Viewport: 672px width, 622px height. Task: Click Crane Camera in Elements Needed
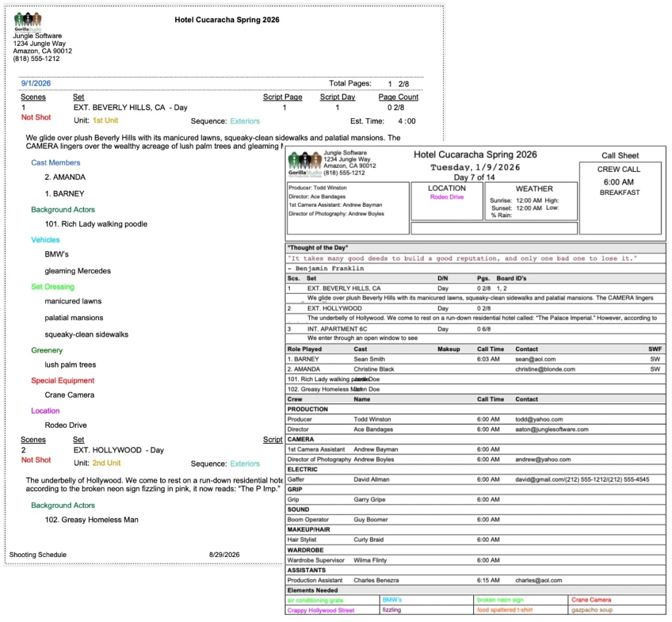591,600
